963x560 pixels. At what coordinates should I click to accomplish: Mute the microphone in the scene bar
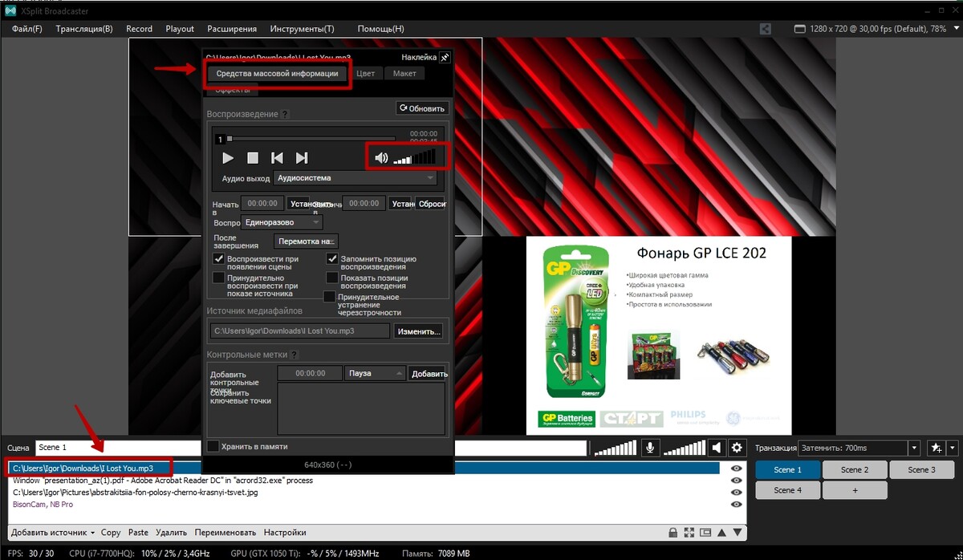pyautogui.click(x=650, y=448)
